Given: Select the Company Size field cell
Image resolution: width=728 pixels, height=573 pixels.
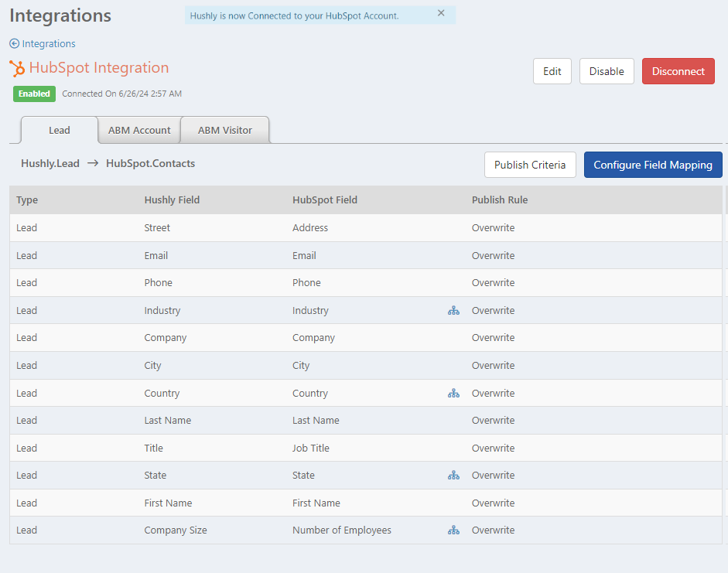Looking at the screenshot, I should 176,530.
